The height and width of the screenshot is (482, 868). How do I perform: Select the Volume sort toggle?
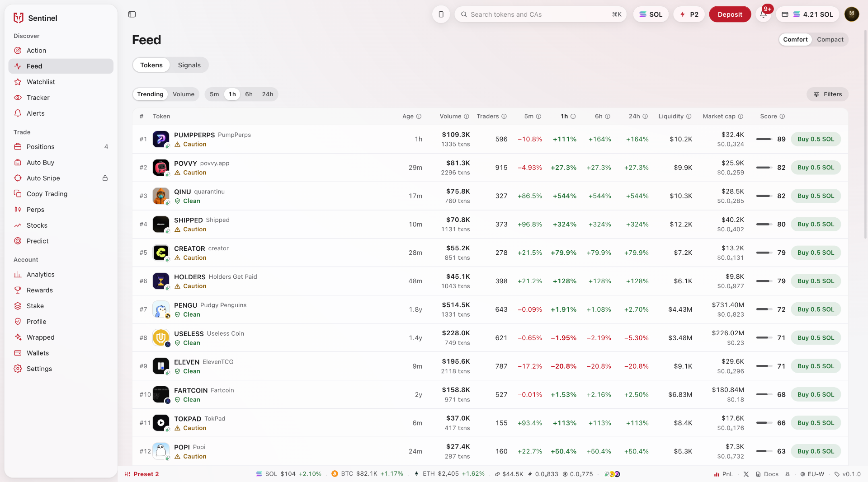tap(184, 94)
